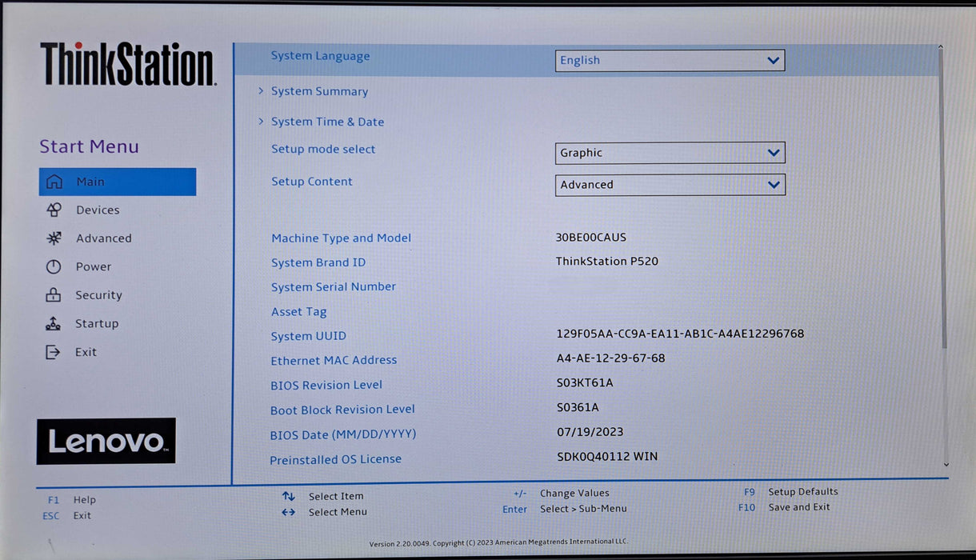The width and height of the screenshot is (976, 560).
Task: Click the BIOS Revision Level label
Action: [326, 386]
